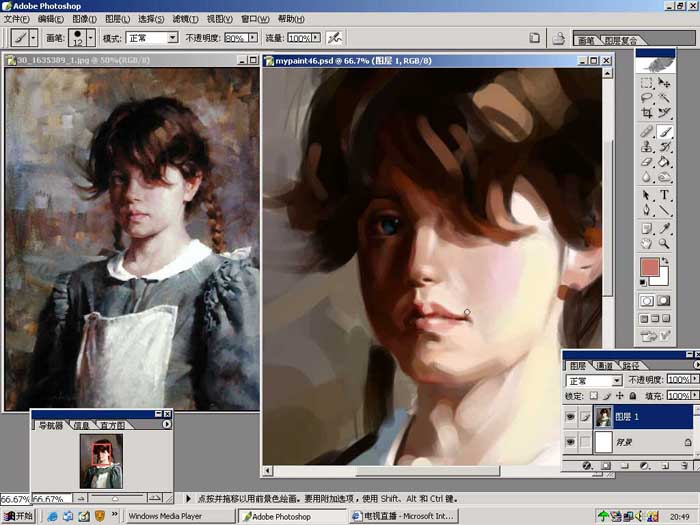The height and width of the screenshot is (525, 700).
Task: Select the Rectangular Marquee tool
Action: pos(646,83)
